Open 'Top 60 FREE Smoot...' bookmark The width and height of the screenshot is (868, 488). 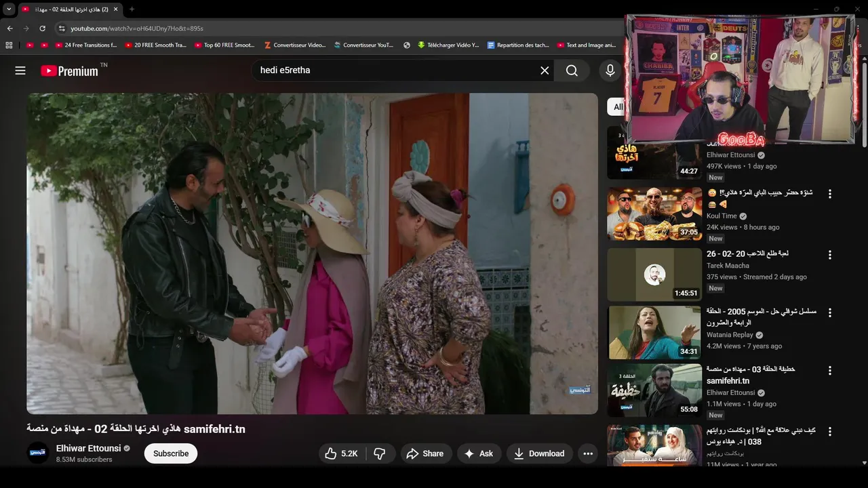tap(224, 45)
